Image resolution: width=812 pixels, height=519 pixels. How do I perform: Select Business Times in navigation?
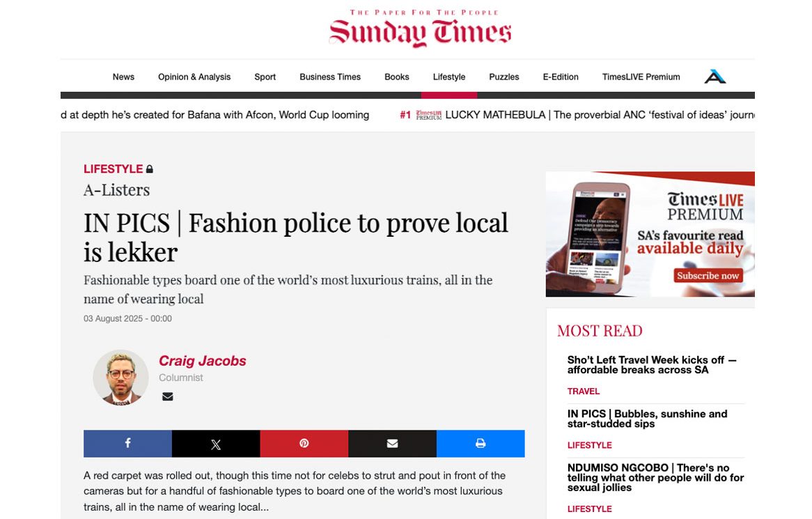(x=330, y=77)
